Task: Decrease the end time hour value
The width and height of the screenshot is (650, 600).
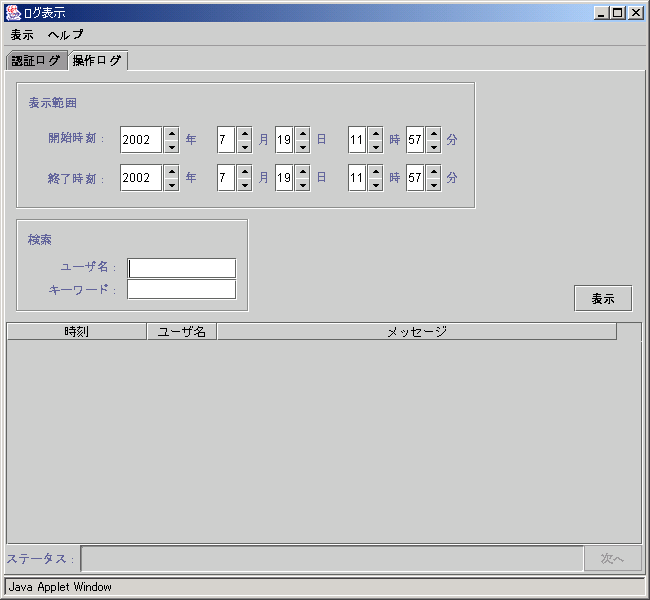Action: [375, 185]
